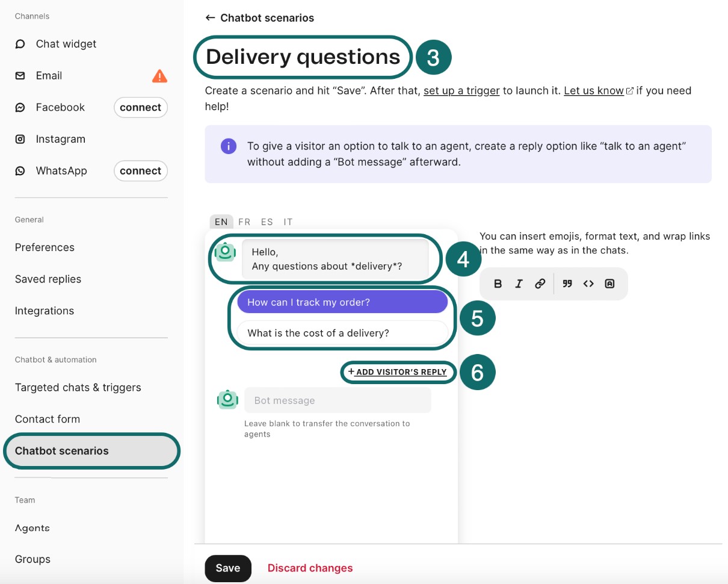The image size is (728, 584).
Task: Connect the Facebook channel
Action: pos(140,107)
